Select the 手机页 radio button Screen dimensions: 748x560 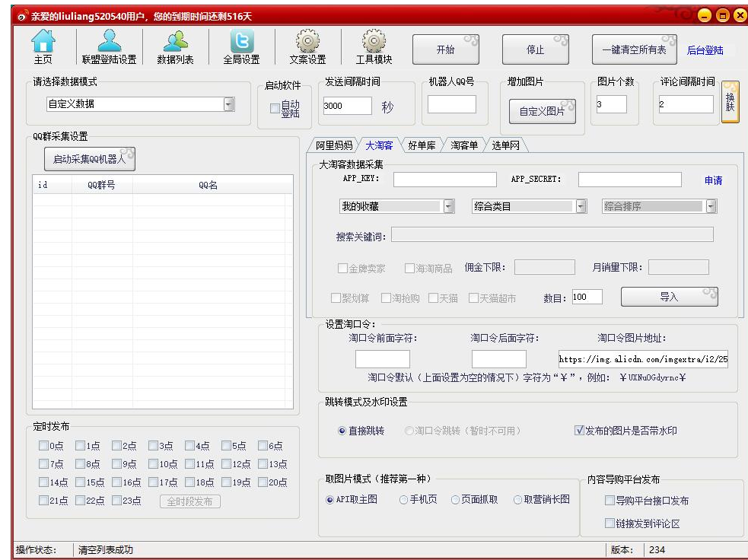tap(403, 500)
